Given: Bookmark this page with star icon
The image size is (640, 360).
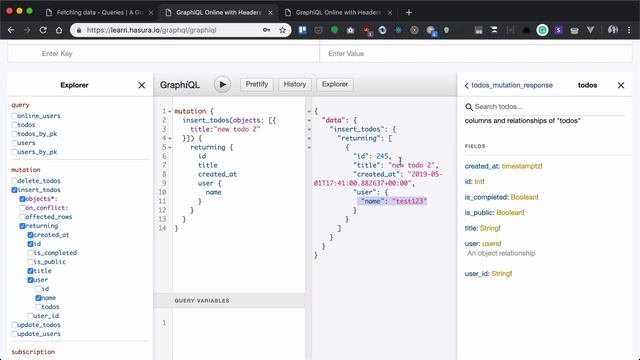Looking at the screenshot, I should [282, 30].
